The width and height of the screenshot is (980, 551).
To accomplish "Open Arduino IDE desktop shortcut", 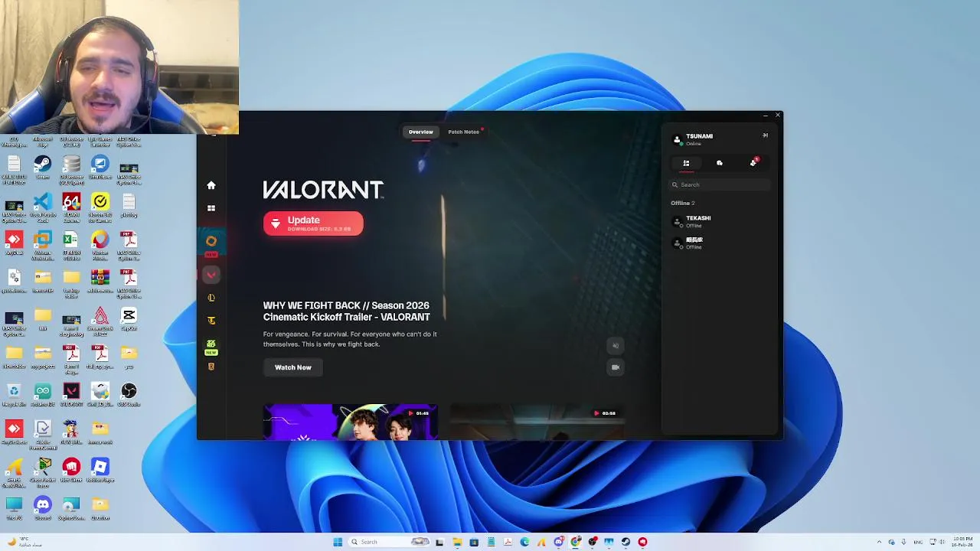I will [43, 395].
